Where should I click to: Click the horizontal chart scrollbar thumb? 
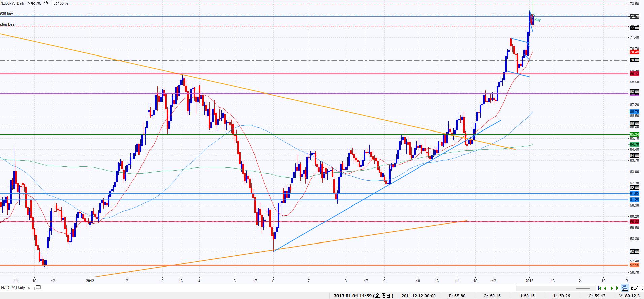click(x=583, y=288)
